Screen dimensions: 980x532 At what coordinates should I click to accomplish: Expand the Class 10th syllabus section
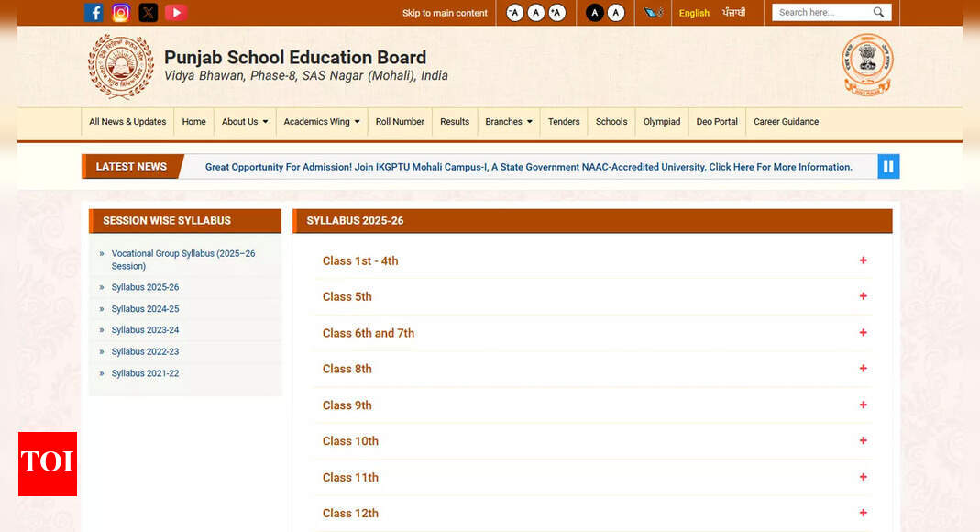(x=863, y=441)
